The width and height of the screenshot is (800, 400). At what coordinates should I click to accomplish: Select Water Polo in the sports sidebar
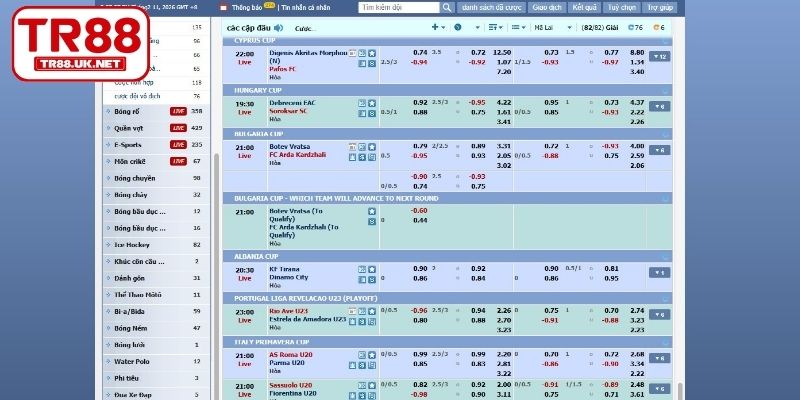(156, 362)
